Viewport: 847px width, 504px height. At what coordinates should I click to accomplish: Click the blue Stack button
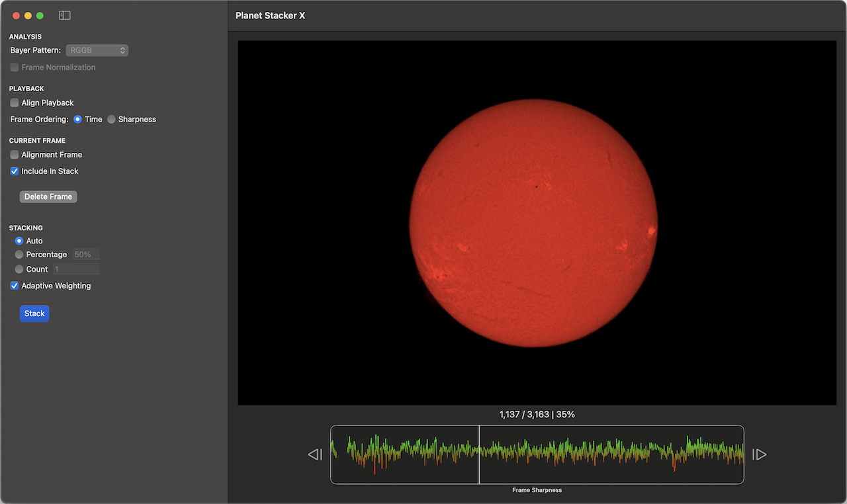coord(34,314)
